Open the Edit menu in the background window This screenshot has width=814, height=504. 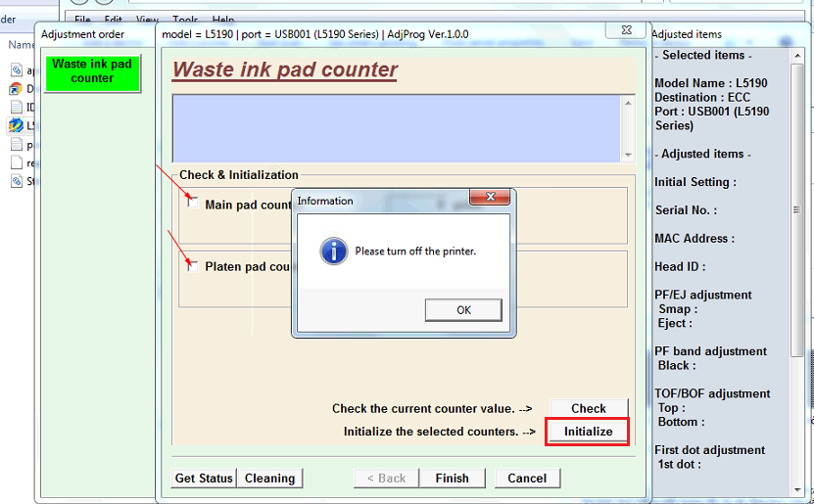(x=114, y=20)
